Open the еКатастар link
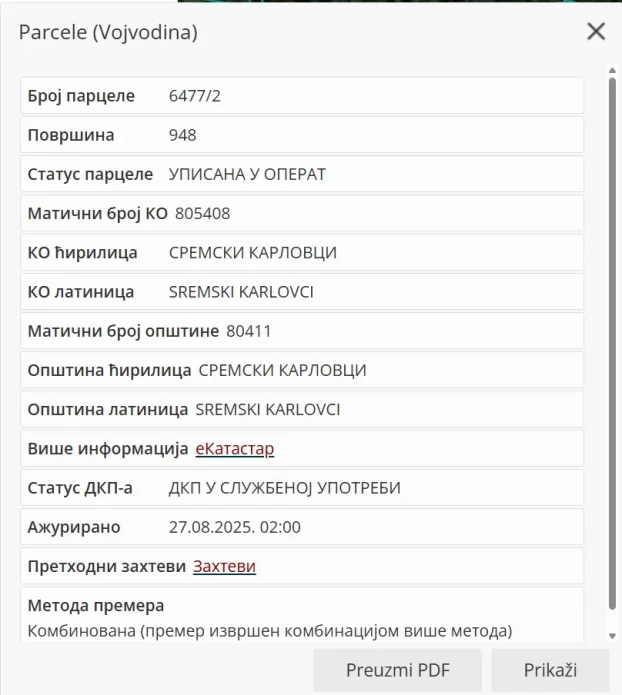622x695 pixels. [234, 449]
